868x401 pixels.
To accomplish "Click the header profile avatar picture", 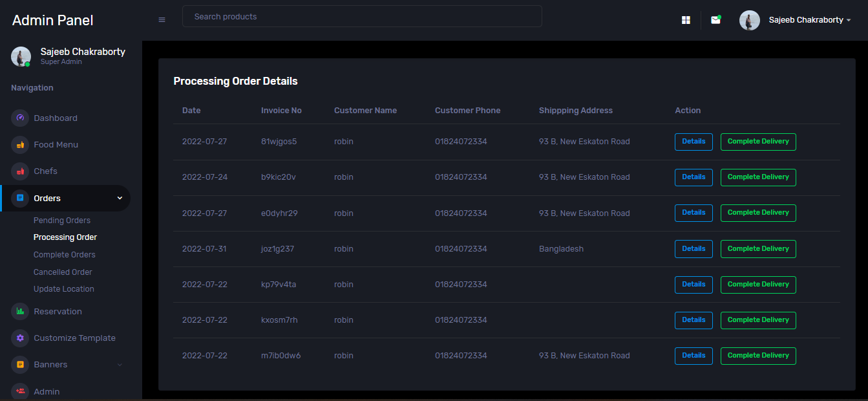I will click(x=750, y=20).
